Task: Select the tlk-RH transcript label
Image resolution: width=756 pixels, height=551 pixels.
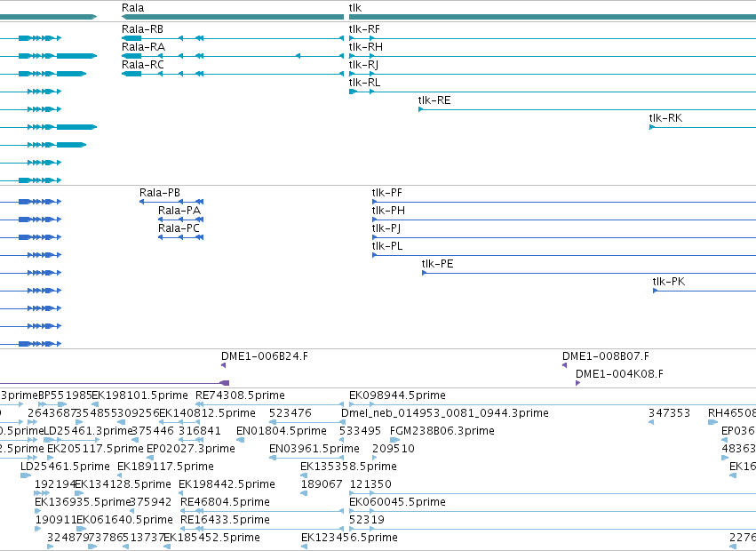Action: [365, 47]
